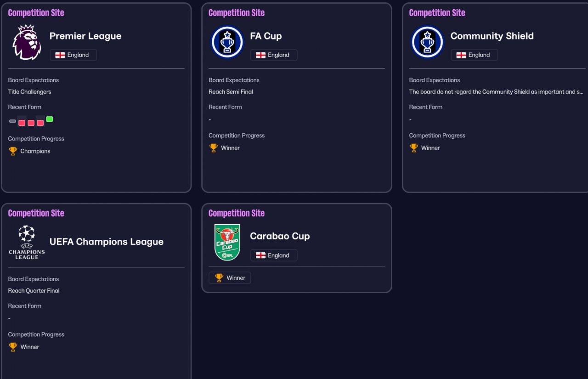Click the green result in Premier League form
The height and width of the screenshot is (379, 588).
coord(50,119)
